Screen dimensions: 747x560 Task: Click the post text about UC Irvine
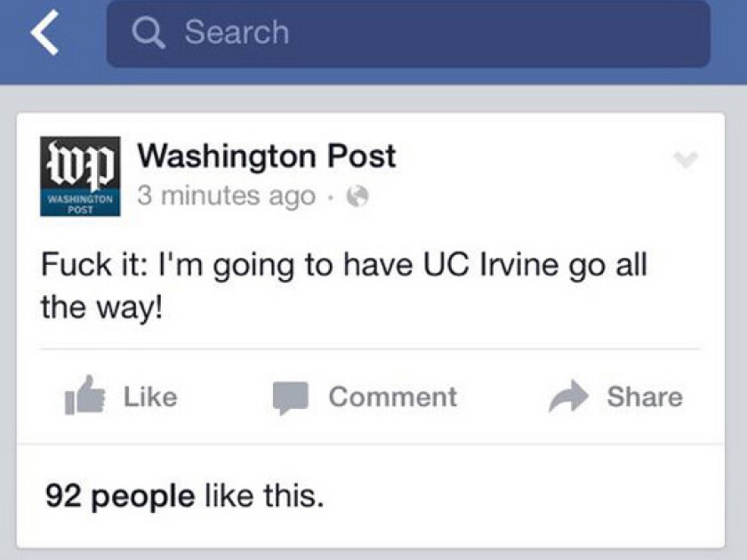point(344,285)
